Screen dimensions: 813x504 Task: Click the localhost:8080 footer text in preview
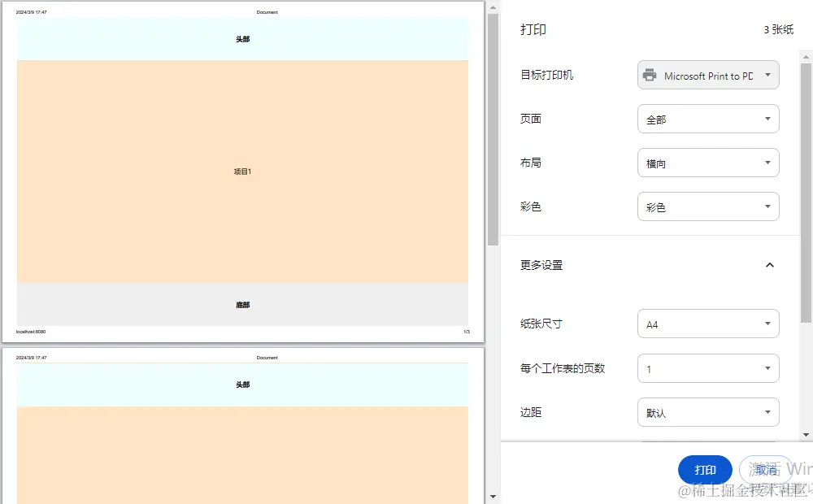point(31,332)
